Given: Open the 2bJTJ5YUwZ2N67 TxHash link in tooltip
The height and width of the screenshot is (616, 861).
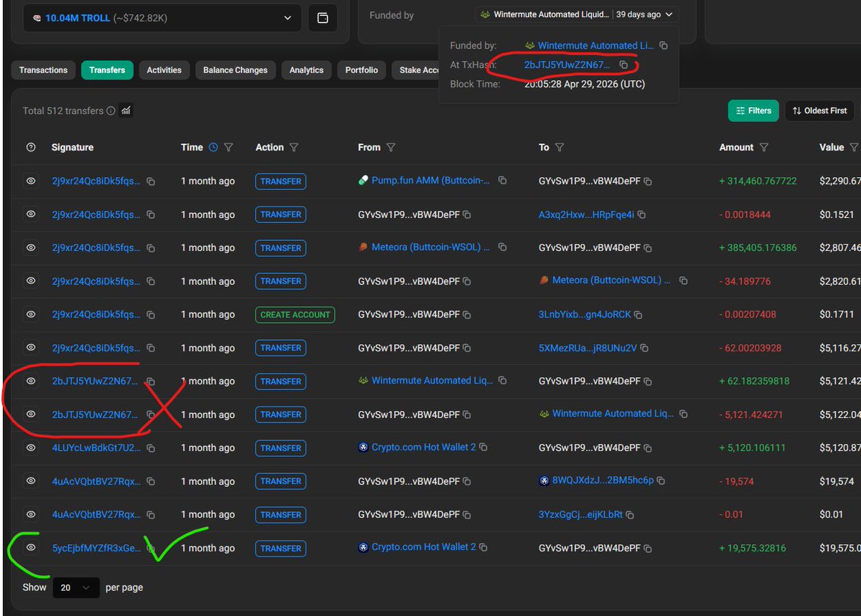Looking at the screenshot, I should click(x=567, y=65).
